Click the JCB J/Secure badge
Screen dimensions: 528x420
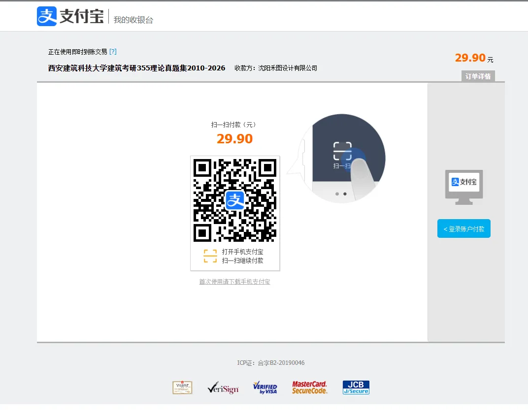pyautogui.click(x=356, y=388)
